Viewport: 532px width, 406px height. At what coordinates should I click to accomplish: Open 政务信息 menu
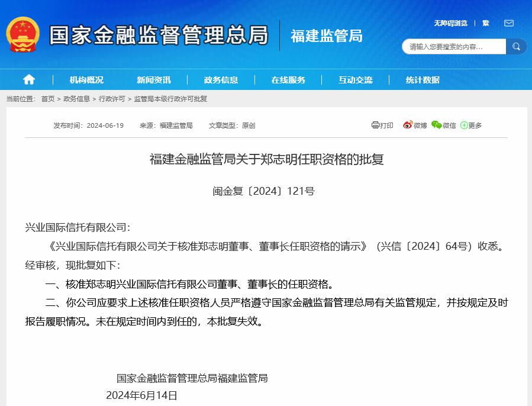coord(221,80)
